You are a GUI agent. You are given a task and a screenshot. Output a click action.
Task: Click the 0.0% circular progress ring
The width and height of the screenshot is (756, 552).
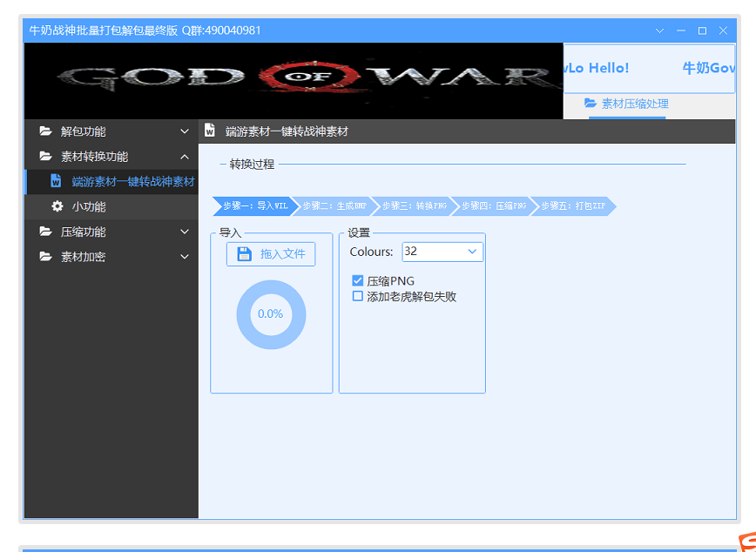point(271,314)
